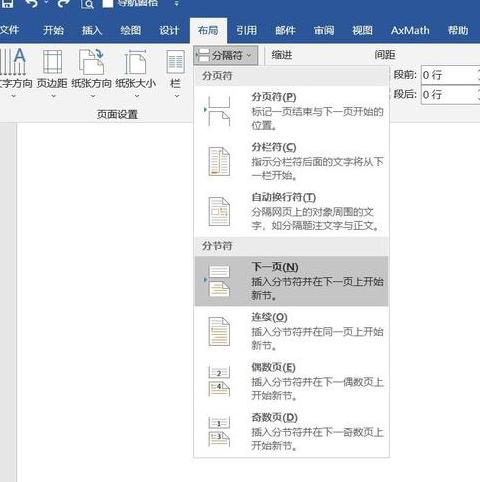480x482 pixels.
Task: Open the Columns (栏) tool
Action: coord(176,73)
